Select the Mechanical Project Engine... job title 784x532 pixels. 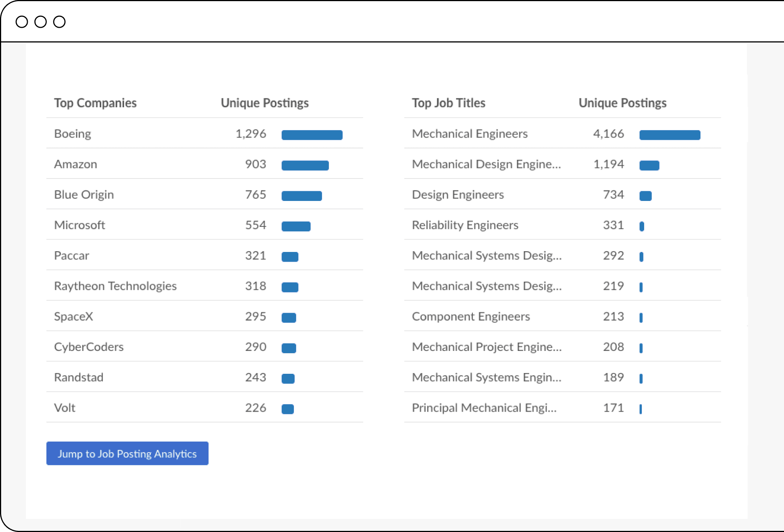(487, 347)
